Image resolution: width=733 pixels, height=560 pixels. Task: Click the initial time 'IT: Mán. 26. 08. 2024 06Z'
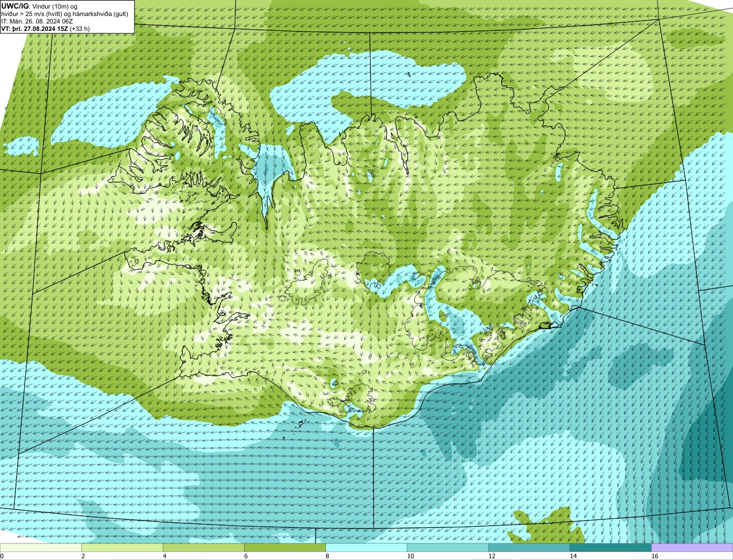click(x=37, y=21)
